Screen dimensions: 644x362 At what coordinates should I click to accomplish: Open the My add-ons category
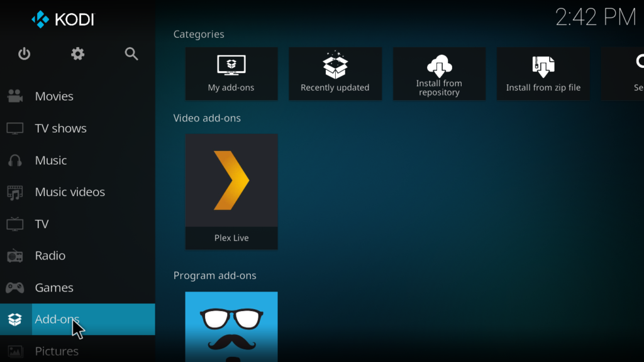(231, 74)
